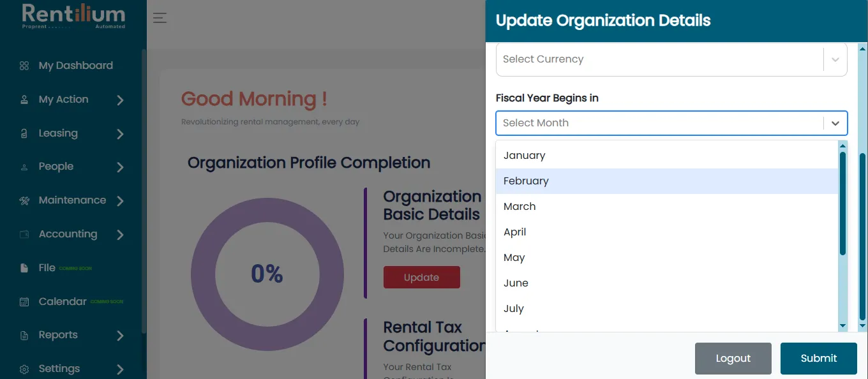Click the 0% profile completion ring
This screenshot has width=868, height=379.
[x=267, y=274]
